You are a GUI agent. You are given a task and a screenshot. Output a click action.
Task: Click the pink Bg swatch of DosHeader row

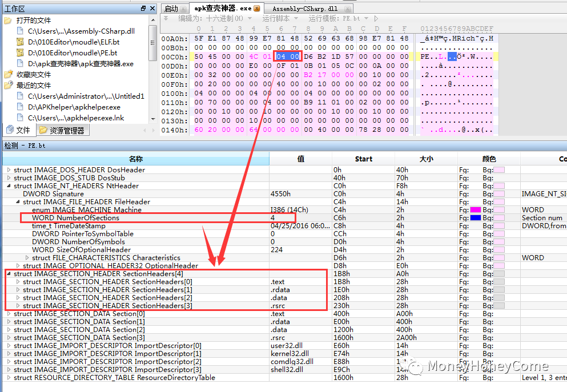(499, 170)
